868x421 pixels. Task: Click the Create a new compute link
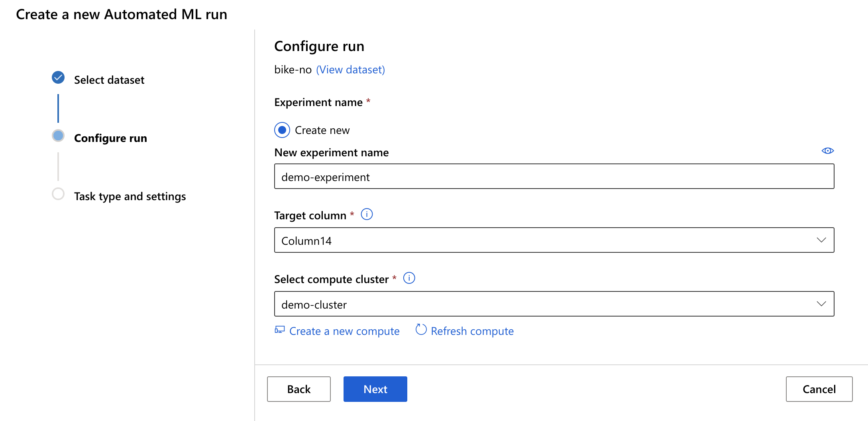[344, 331]
